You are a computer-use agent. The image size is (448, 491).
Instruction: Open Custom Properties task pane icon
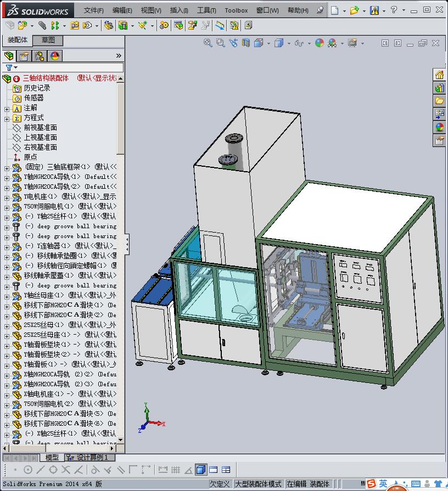(440, 140)
